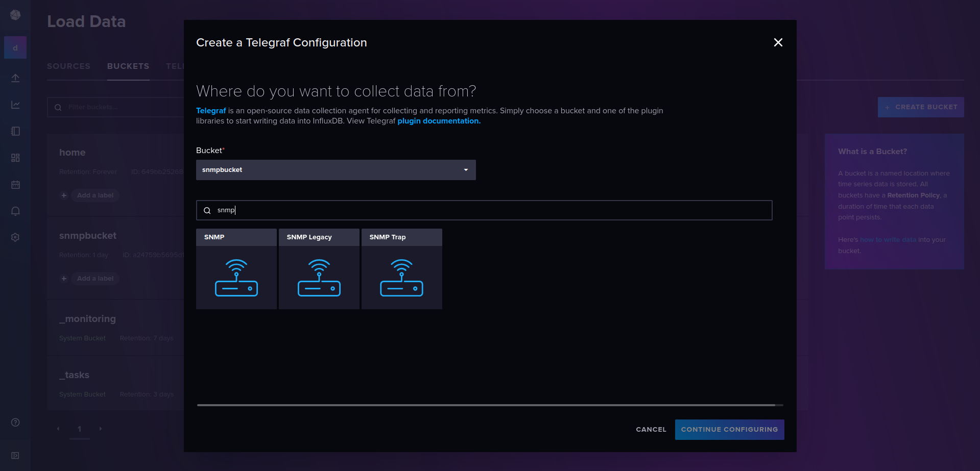Screen dimensions: 980x471
Task: Go to previous page arrow in pagination
Action: tap(58, 429)
